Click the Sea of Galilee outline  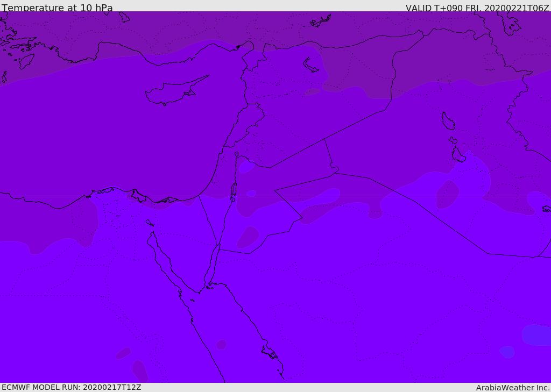click(x=237, y=154)
